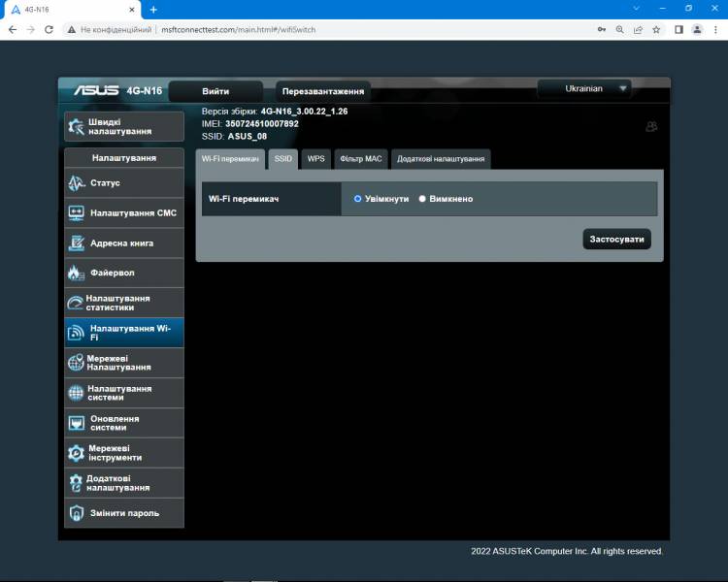Viewport: 728px width, 582px height.
Task: Open Налаштування Wi-Fi menu item
Action: click(124, 333)
